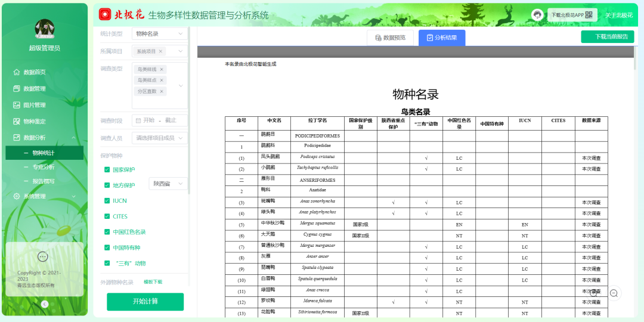Click the database icon on 数据预览 tab
This screenshot has height=322, width=644.
[x=378, y=38]
